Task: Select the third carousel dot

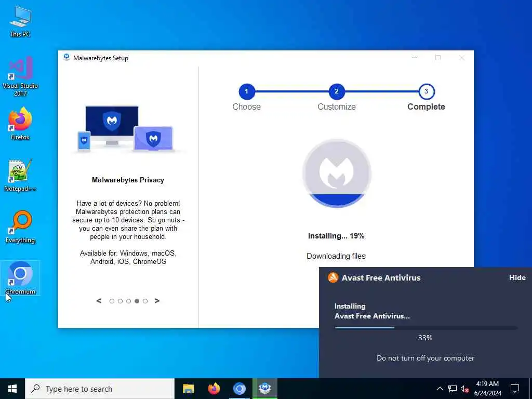Action: [x=129, y=301]
